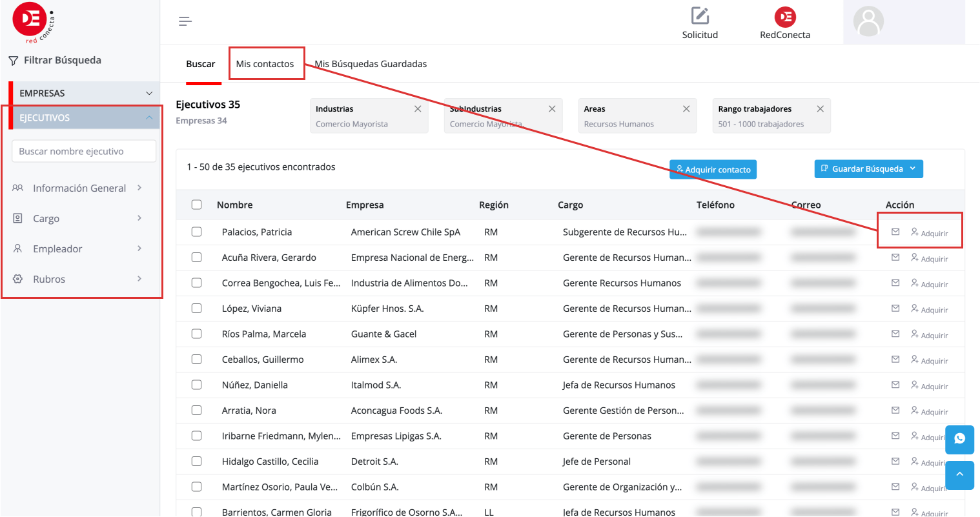Viewport: 980px width, 517px height.
Task: Click mail icon for Acuña Rivera, Gerardo
Action: click(895, 257)
